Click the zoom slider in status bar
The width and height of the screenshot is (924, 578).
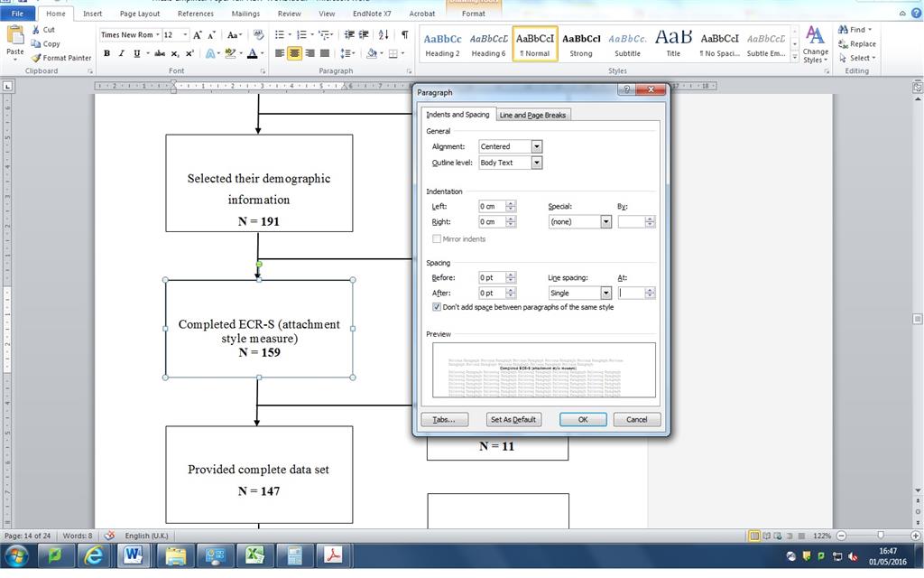881,536
